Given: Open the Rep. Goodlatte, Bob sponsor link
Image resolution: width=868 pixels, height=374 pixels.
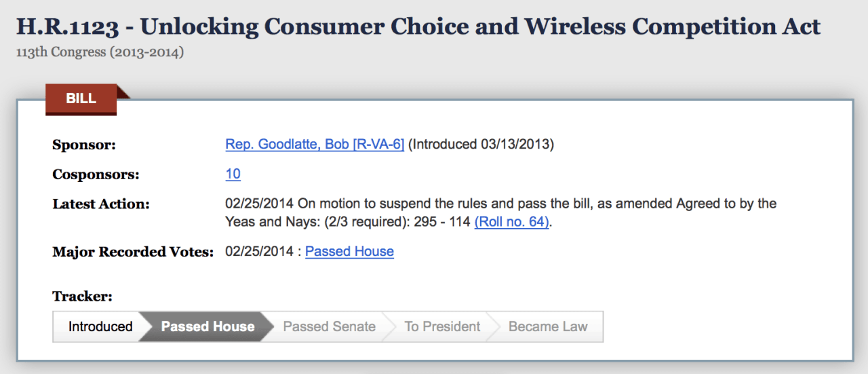Looking at the screenshot, I should click(x=315, y=145).
